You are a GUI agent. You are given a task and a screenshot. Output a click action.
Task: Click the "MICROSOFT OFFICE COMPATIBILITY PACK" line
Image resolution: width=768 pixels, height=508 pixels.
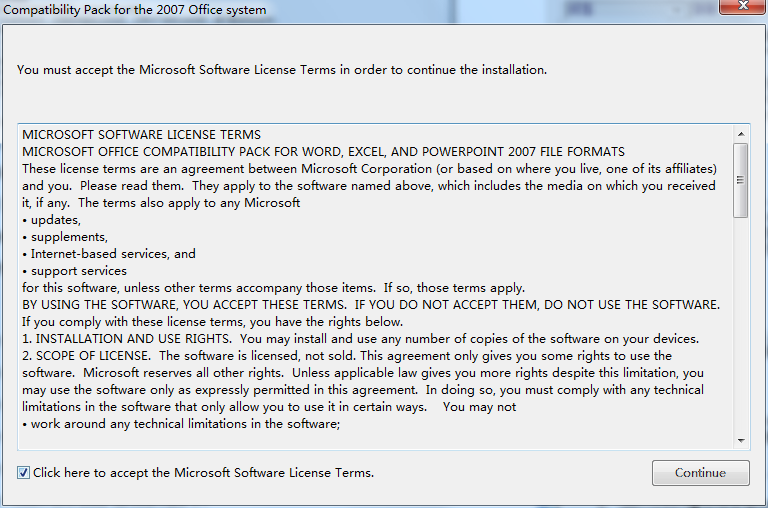323,152
